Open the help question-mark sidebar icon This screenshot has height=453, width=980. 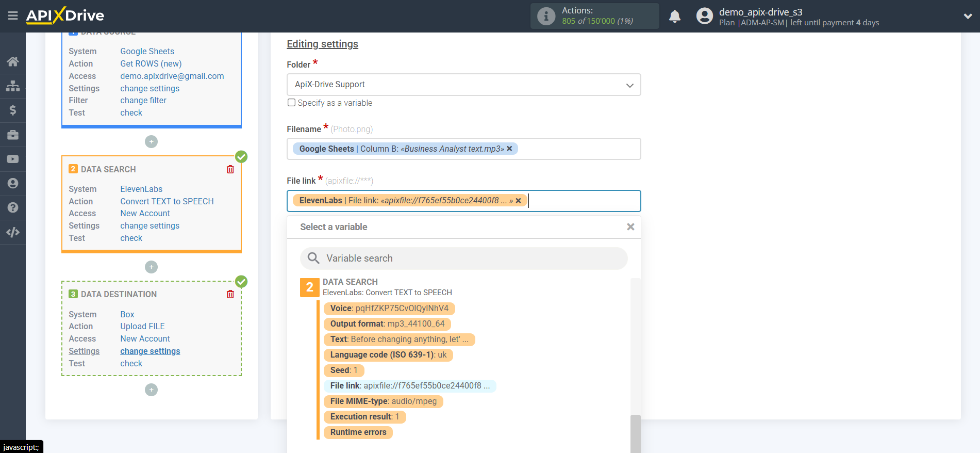13,207
